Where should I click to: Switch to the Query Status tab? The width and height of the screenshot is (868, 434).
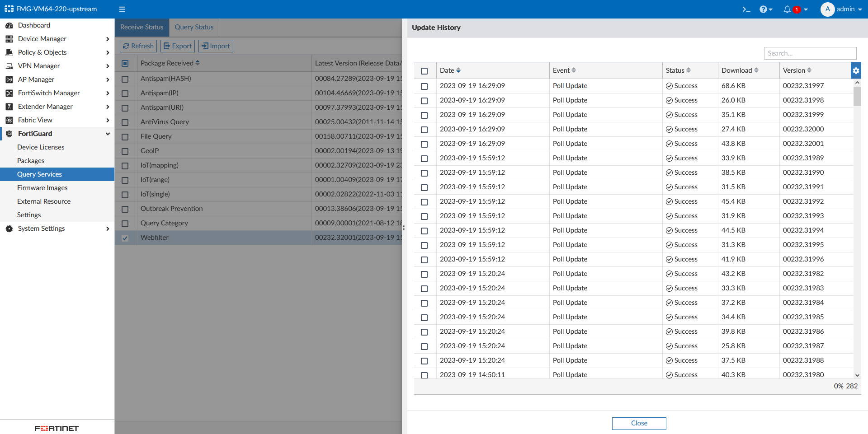coord(193,27)
